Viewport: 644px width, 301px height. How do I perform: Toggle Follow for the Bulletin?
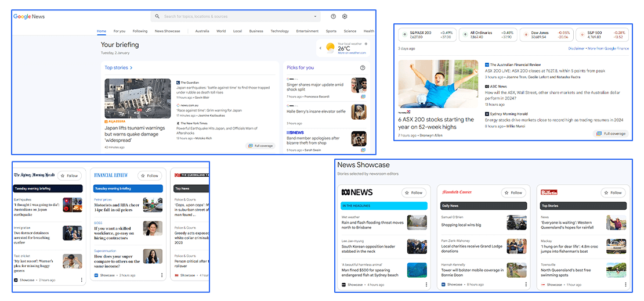613,192
